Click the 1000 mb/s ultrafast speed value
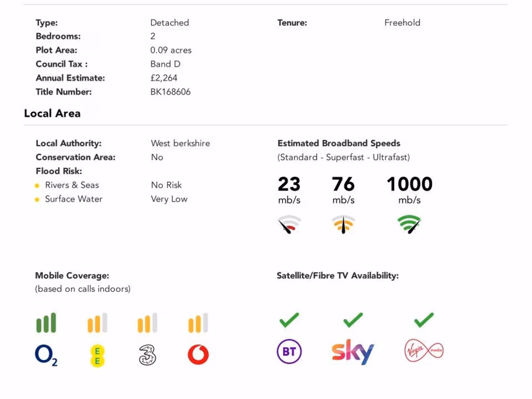 [409, 184]
